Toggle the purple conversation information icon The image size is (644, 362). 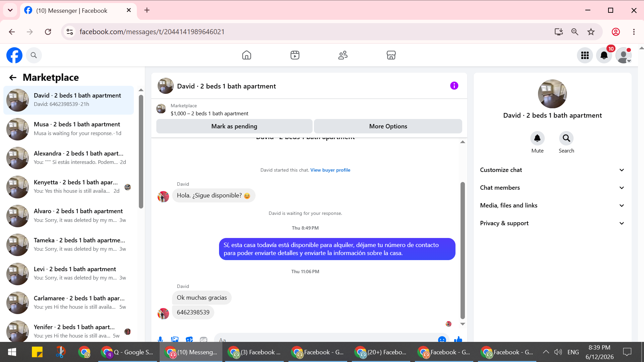point(454,86)
